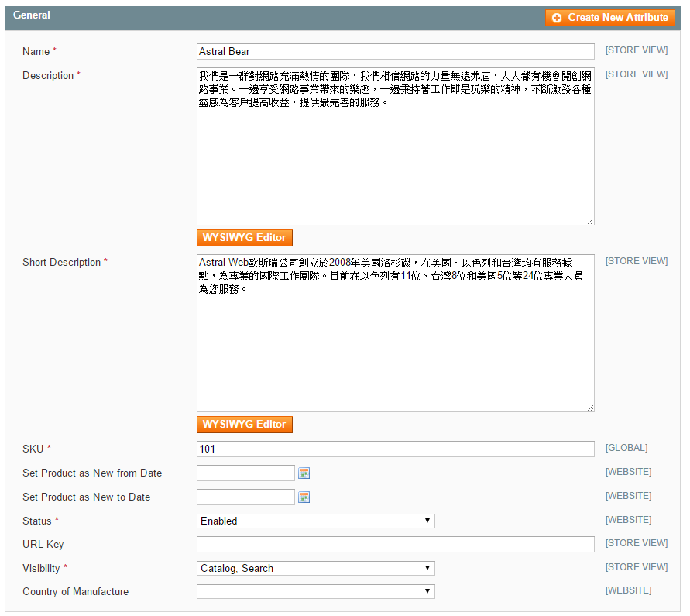Open the Visibility dropdown
690x616 pixels.
point(316,569)
